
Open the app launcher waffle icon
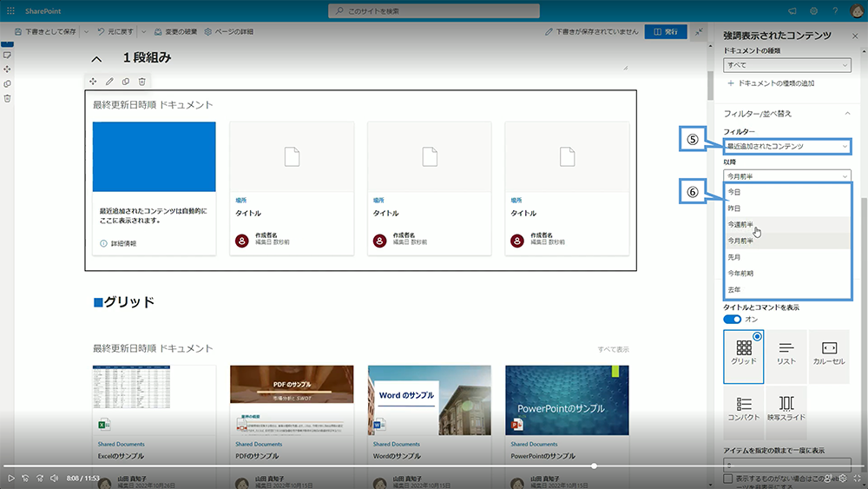pyautogui.click(x=10, y=10)
